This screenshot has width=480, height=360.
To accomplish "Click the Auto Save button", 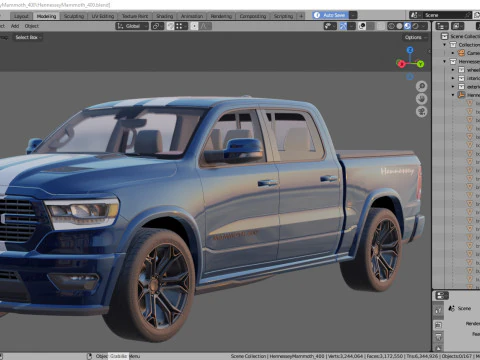I will click(330, 15).
